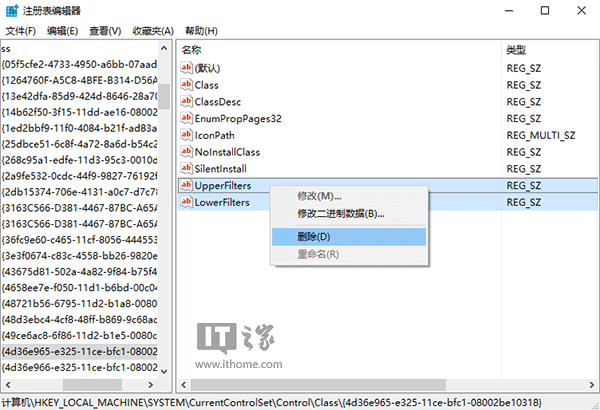Click the Registry Editor app icon in title bar

tap(12, 10)
